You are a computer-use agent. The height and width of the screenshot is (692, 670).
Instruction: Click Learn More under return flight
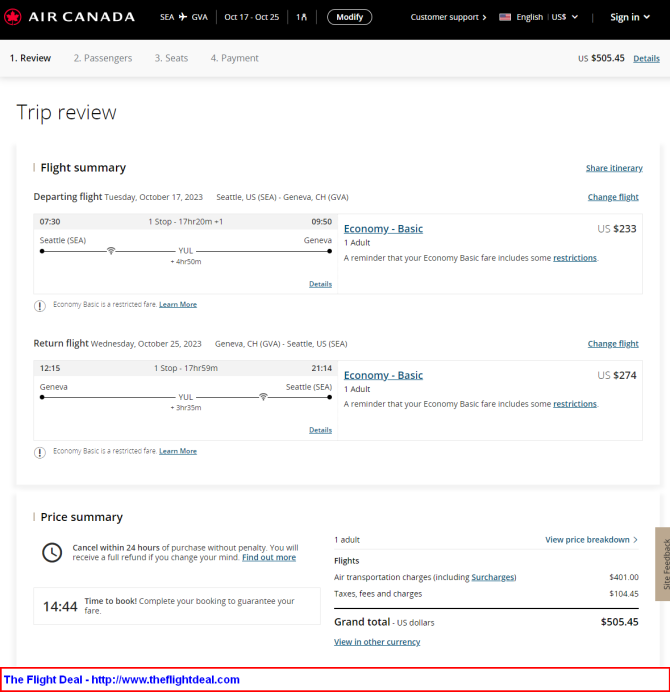178,451
